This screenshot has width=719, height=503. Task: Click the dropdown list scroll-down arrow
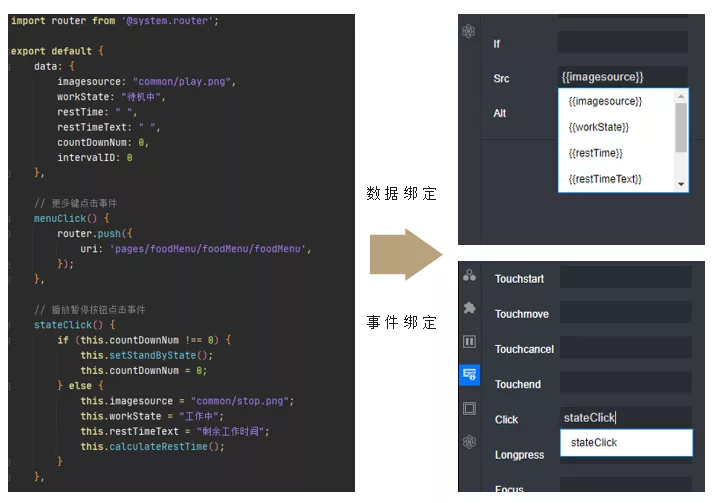[681, 184]
